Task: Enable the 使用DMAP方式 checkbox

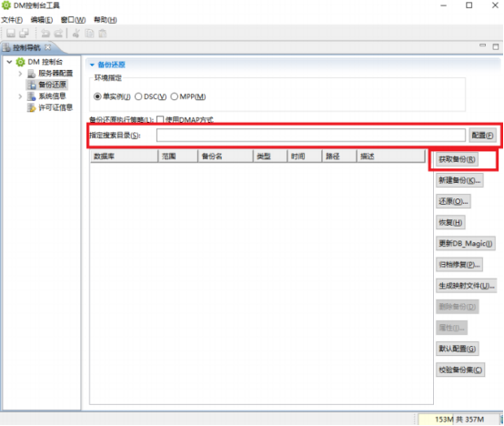Action: tap(160, 119)
